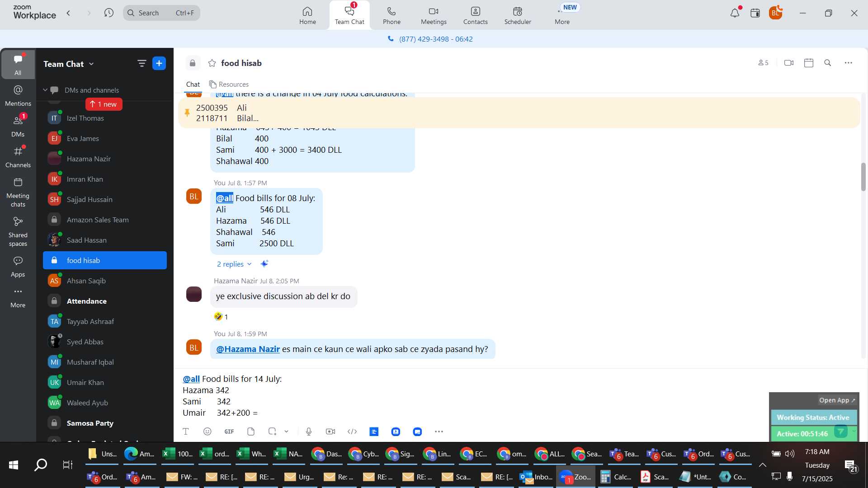868x488 pixels.
Task: Open the Scheduler tab
Action: [518, 15]
